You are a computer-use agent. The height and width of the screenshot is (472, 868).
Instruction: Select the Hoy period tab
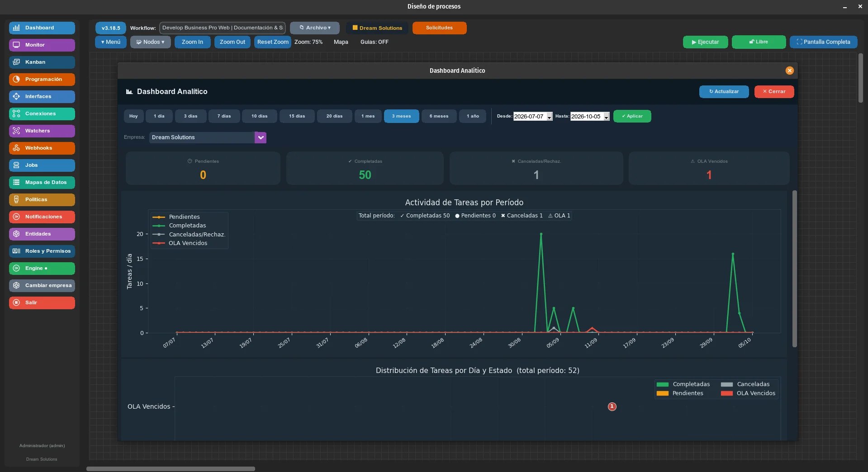coord(133,116)
